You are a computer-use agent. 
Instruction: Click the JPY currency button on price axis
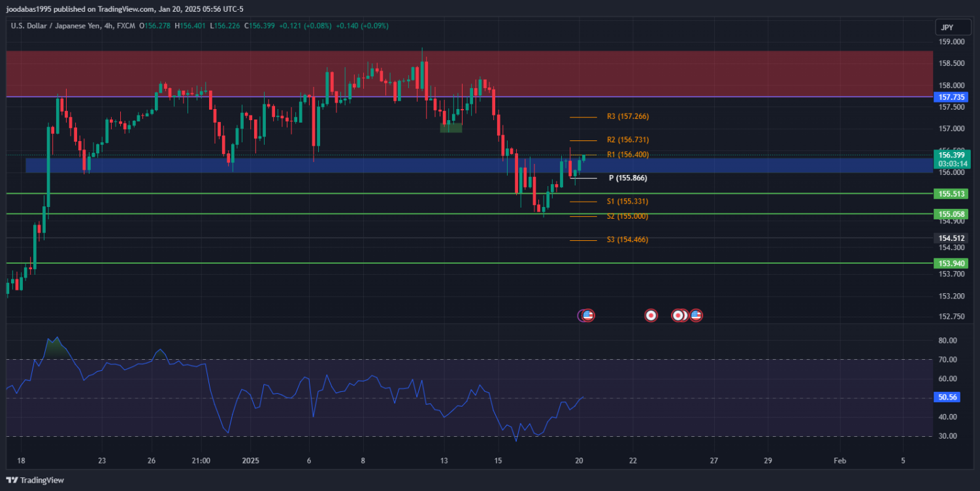click(x=947, y=27)
